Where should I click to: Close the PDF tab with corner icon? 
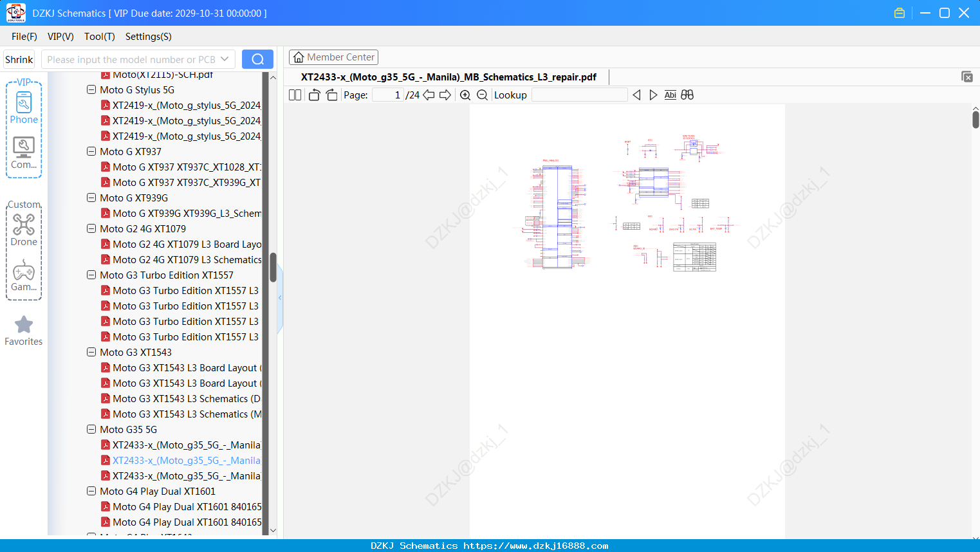click(967, 77)
